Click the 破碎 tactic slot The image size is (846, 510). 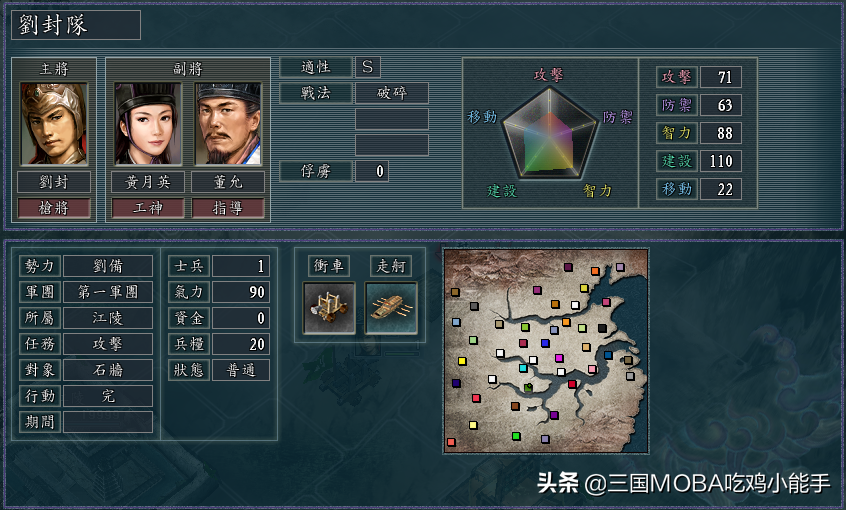click(392, 93)
